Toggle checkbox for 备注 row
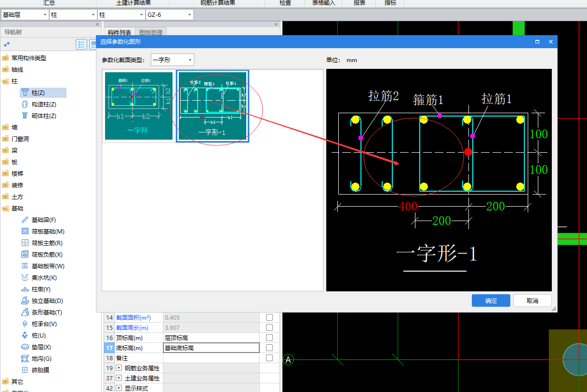Image resolution: width=587 pixels, height=392 pixels. pos(269,358)
